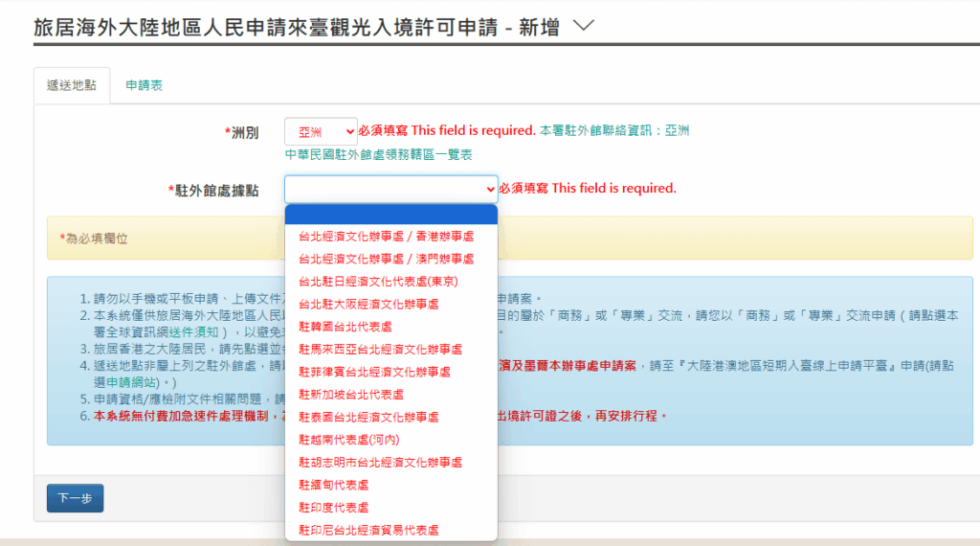Choose 駐印尼台北經濟貿易代表處 option
Viewport: 980px width, 546px height.
click(368, 530)
